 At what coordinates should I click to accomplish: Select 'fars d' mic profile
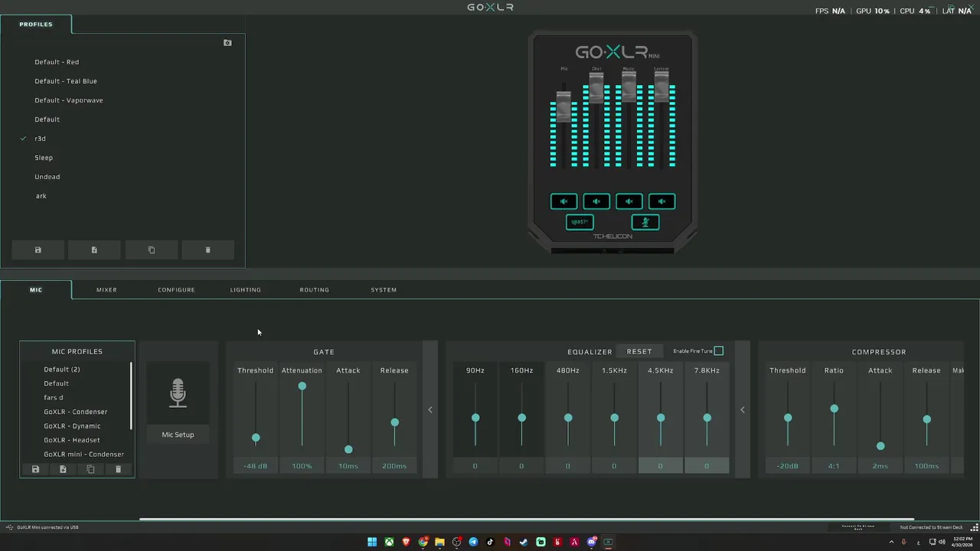[x=54, y=398]
